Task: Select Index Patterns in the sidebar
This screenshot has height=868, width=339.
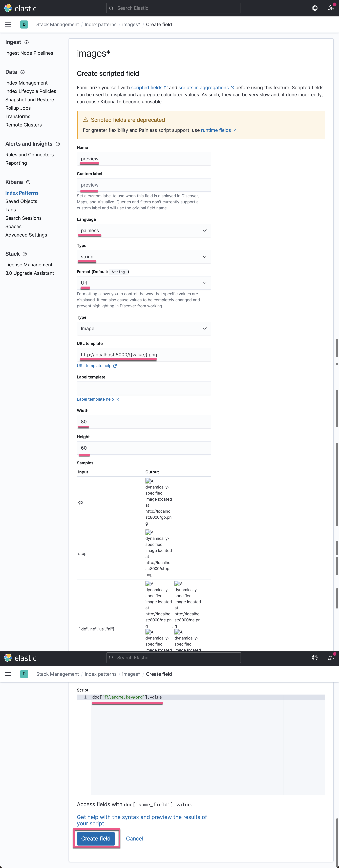Action: [x=22, y=193]
